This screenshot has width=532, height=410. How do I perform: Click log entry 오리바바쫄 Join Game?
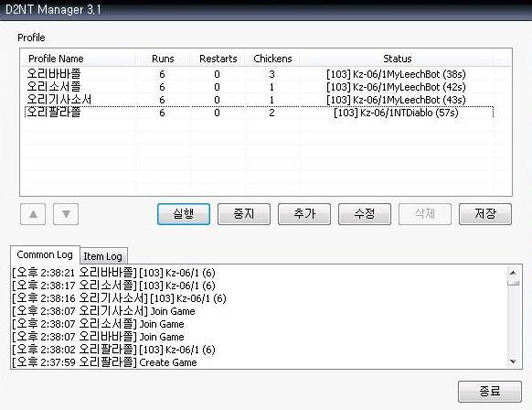click(x=98, y=337)
